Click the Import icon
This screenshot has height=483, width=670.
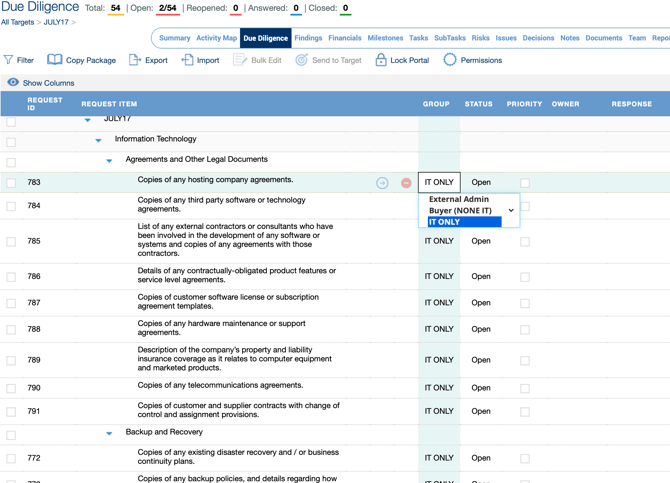[187, 60]
